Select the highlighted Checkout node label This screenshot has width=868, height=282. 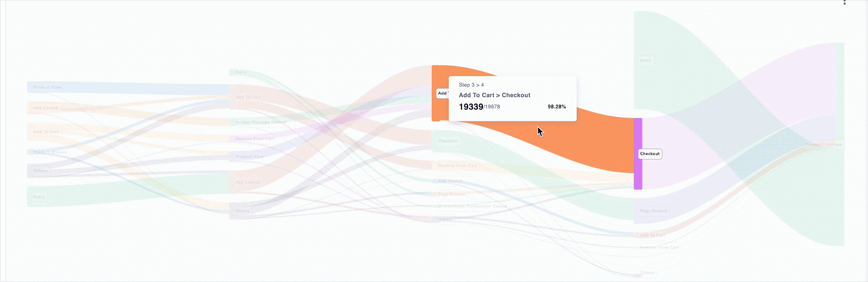650,154
